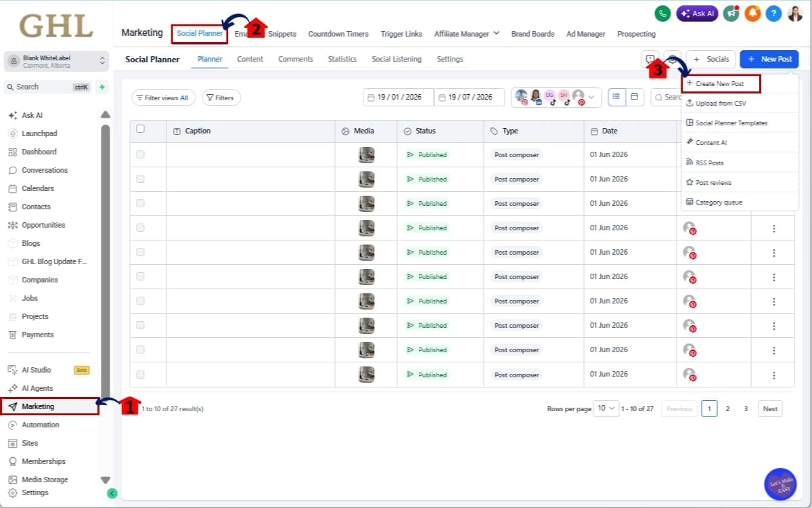Open end date picker 19/07/2026

[470, 97]
